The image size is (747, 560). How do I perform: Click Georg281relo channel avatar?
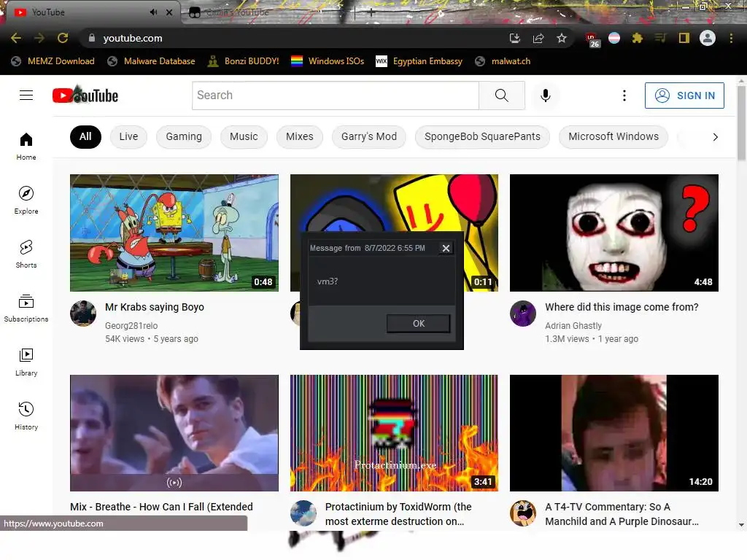83,314
